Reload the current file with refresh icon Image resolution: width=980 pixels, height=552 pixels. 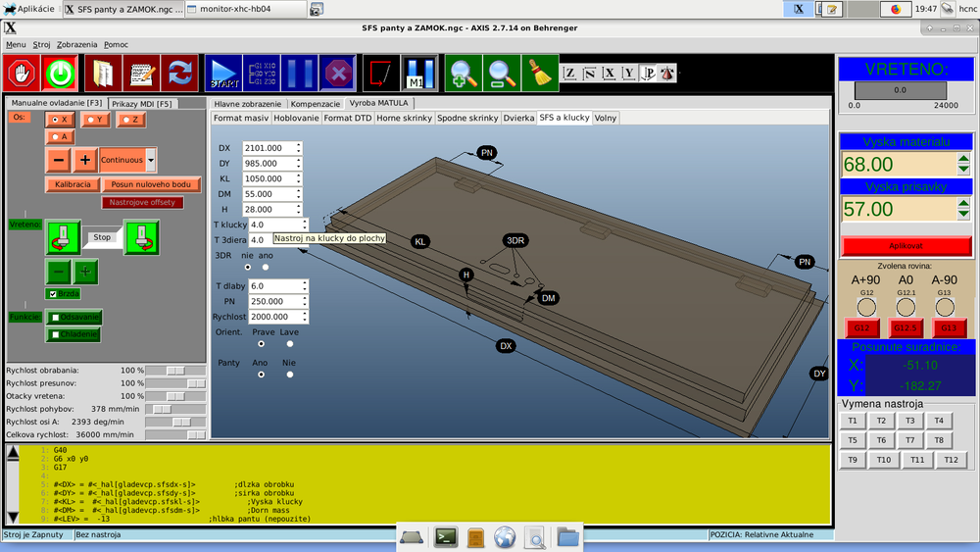point(180,74)
